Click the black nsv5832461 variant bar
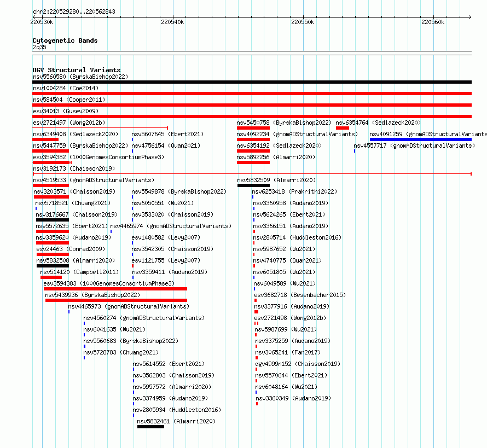Screen dimensions: 487x448 tap(150, 427)
